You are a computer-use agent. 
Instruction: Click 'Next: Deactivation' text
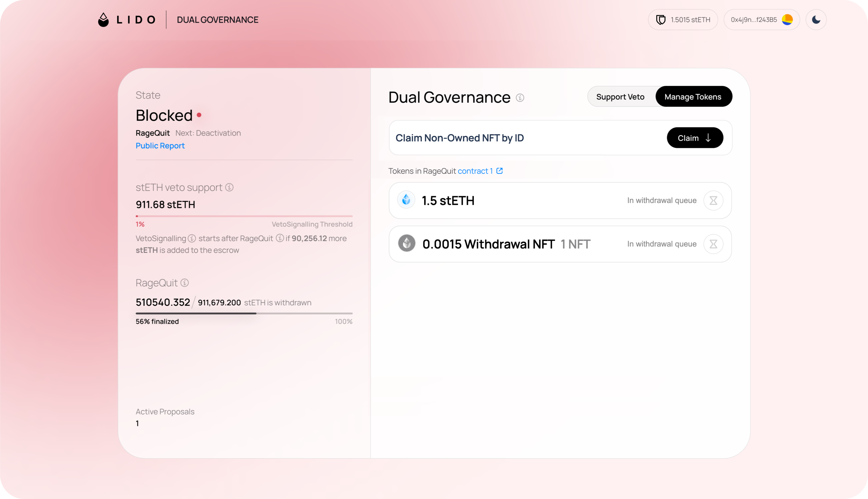pyautogui.click(x=208, y=133)
